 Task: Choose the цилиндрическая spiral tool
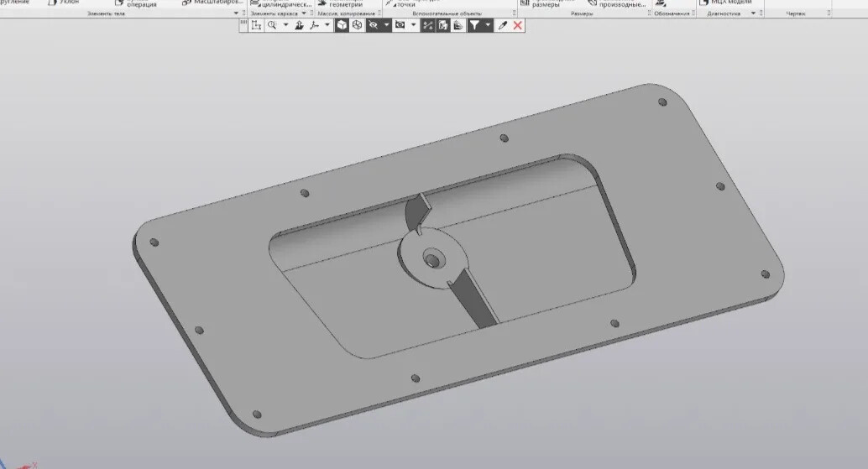click(281, 4)
